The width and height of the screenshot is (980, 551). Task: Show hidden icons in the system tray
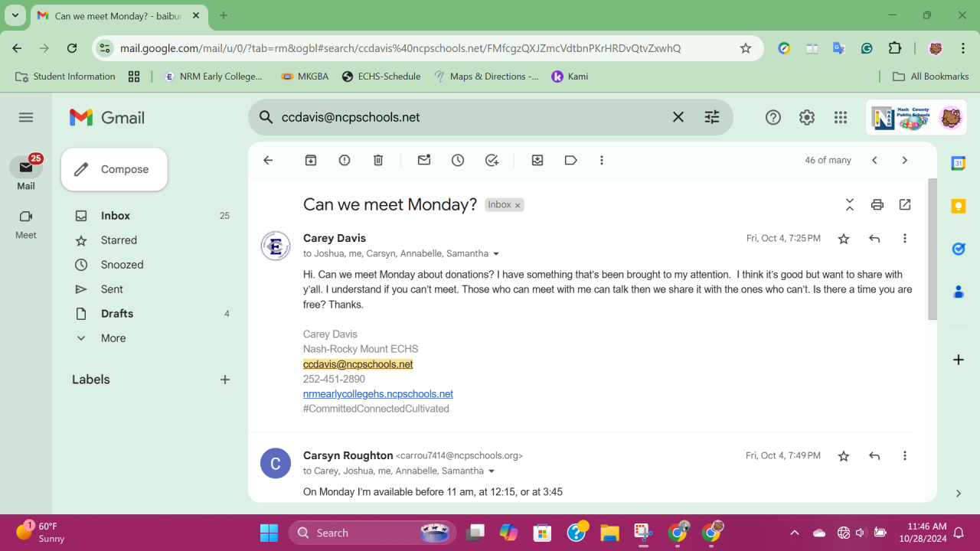[795, 533]
